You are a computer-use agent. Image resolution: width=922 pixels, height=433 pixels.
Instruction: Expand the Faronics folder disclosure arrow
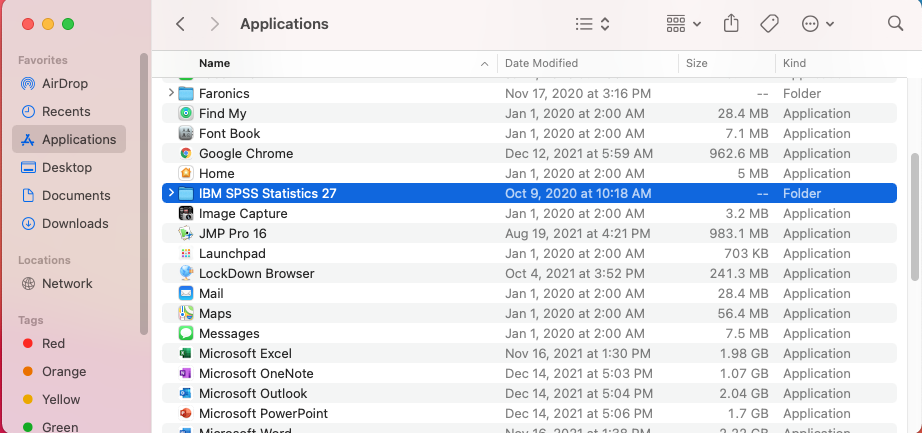(171, 93)
